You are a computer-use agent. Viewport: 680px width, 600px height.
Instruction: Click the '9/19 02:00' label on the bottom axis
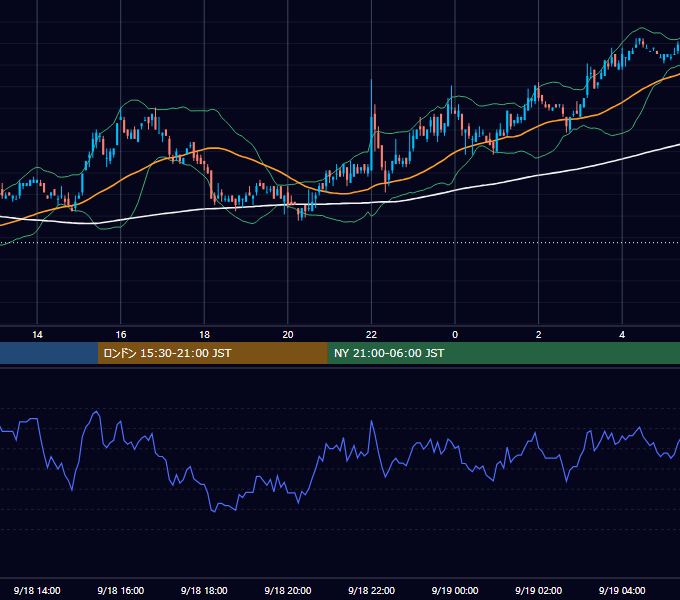(538, 590)
